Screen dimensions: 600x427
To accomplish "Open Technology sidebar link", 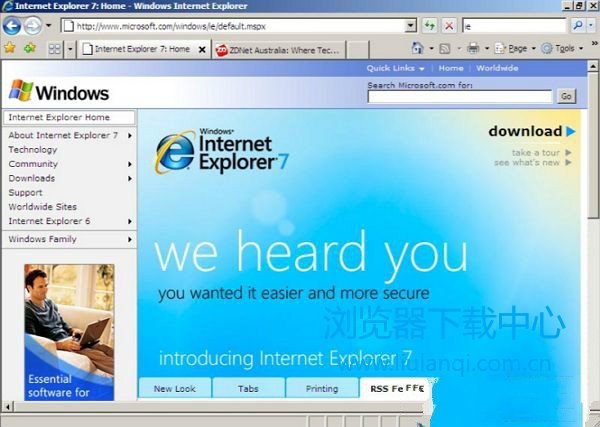I will tap(33, 150).
